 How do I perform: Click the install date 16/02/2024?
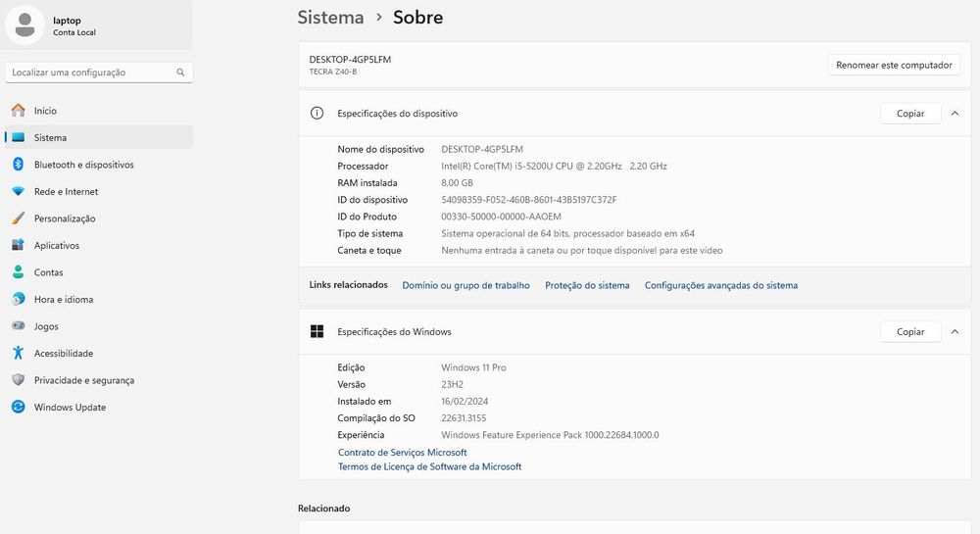click(465, 402)
